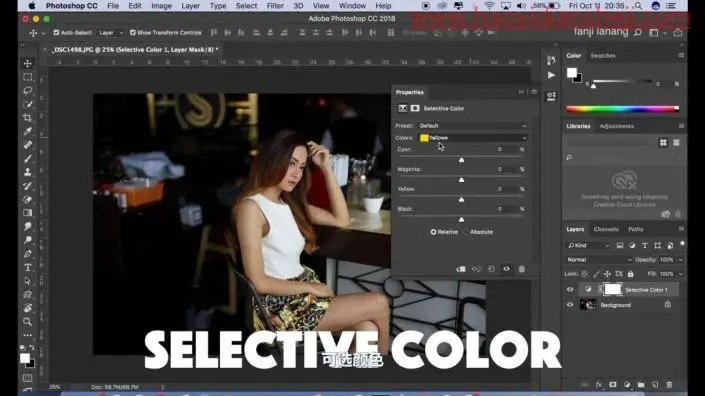Select the Type tool
The height and width of the screenshot is (396, 705).
27,267
